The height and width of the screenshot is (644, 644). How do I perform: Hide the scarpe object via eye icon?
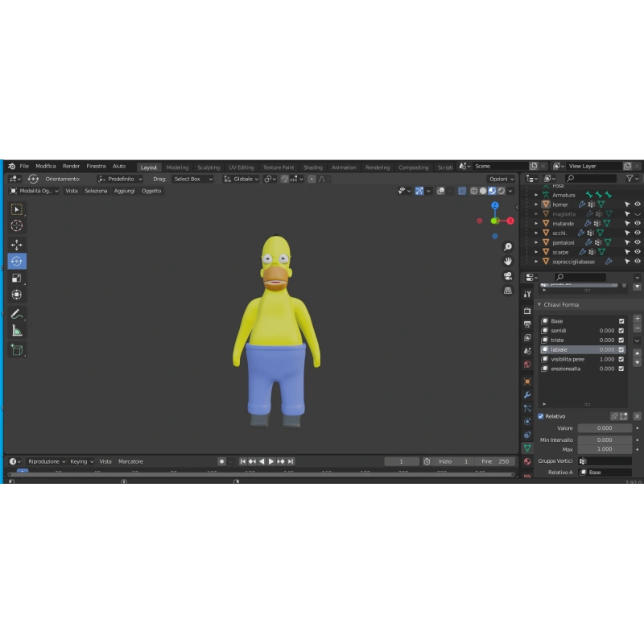tap(638, 252)
